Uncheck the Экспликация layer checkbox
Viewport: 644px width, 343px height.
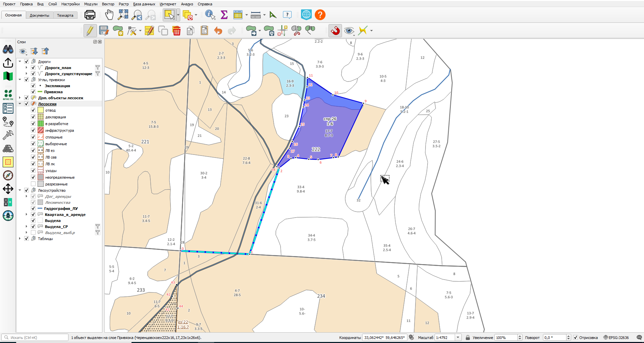pos(33,86)
